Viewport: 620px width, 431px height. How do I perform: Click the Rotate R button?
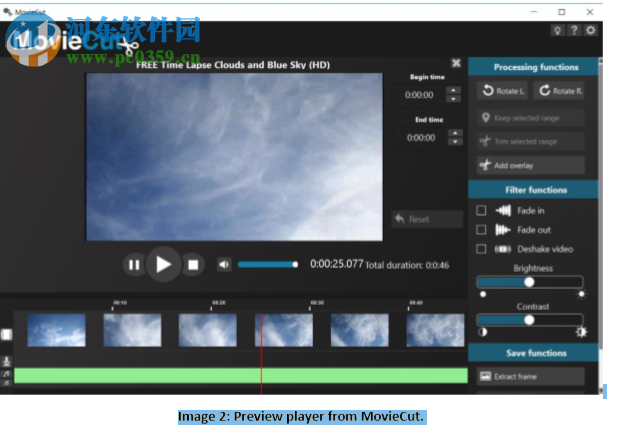pyautogui.click(x=559, y=91)
